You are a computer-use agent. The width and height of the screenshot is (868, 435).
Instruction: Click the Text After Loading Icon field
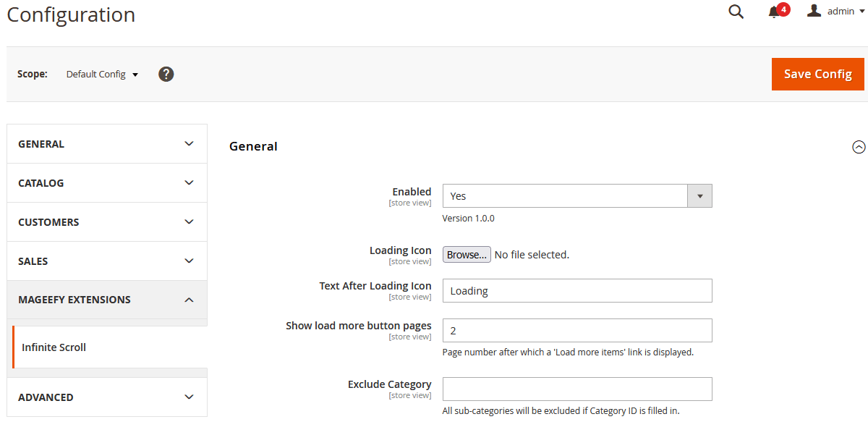(x=576, y=291)
